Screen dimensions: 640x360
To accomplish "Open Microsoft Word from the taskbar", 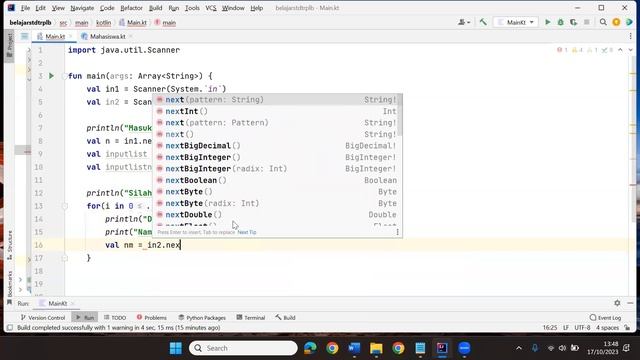I will (354, 348).
